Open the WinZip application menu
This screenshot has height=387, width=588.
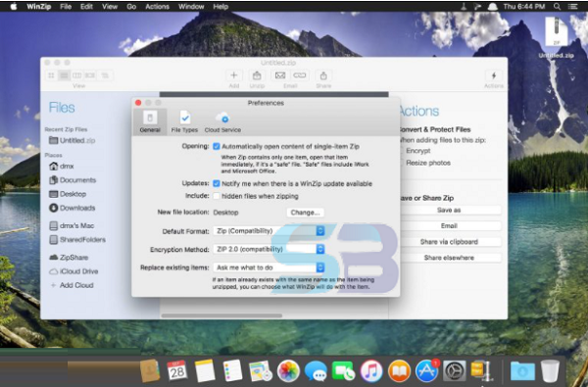(x=39, y=7)
